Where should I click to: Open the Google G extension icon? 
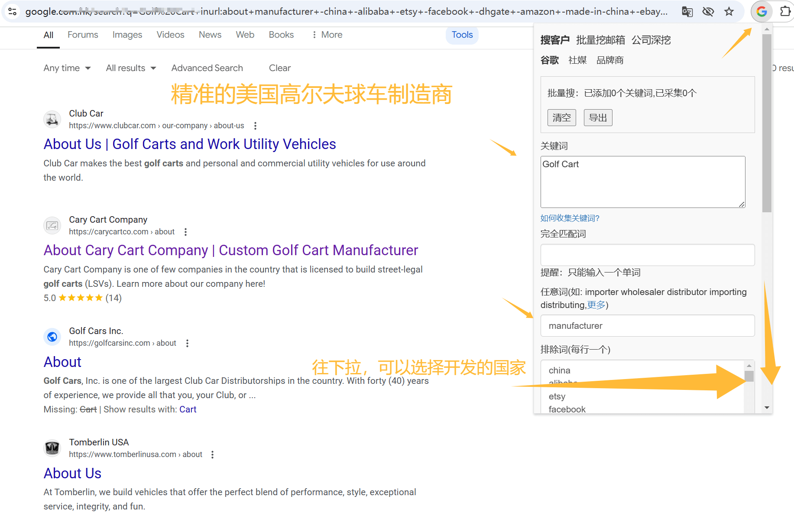[762, 12]
